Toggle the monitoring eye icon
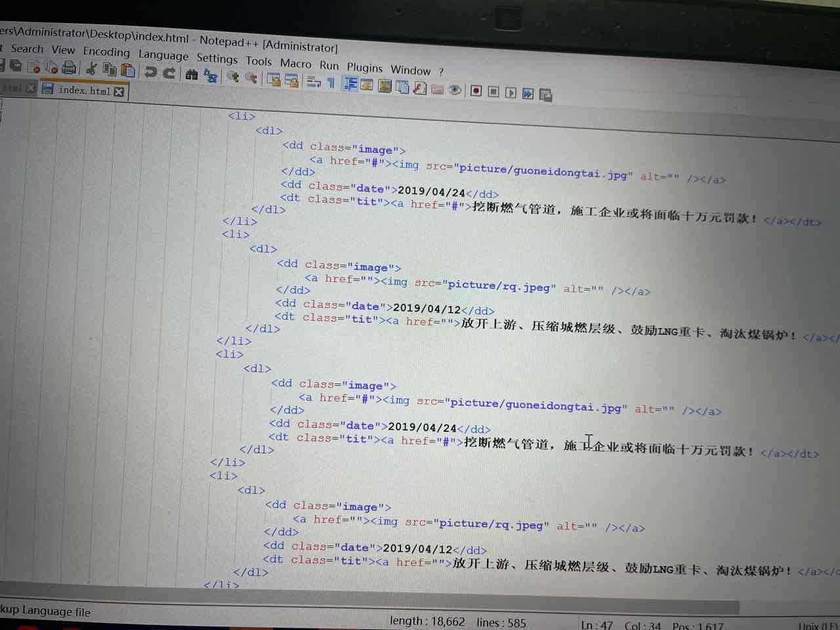Screen dimensions: 840x630 [454, 90]
